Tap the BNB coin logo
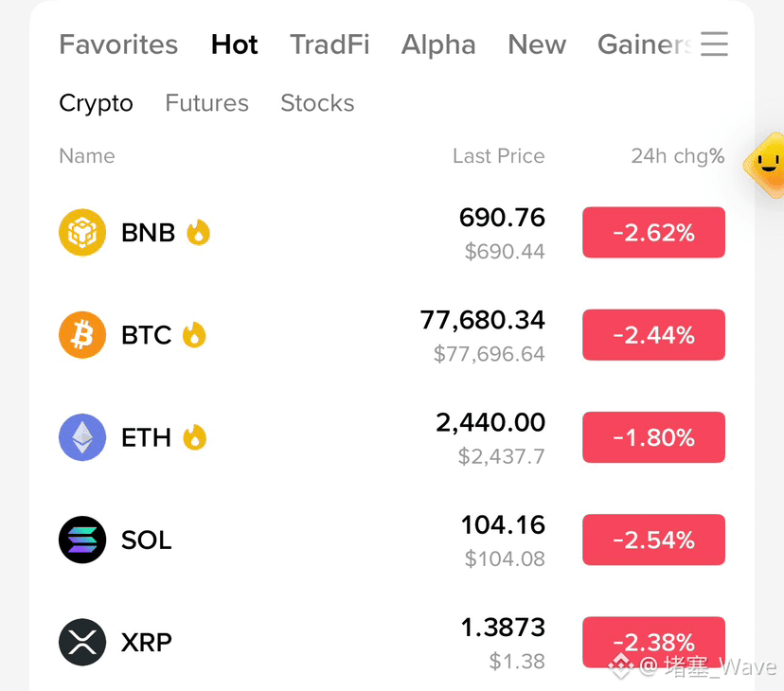Screen dimensions: 784x691 [82, 233]
